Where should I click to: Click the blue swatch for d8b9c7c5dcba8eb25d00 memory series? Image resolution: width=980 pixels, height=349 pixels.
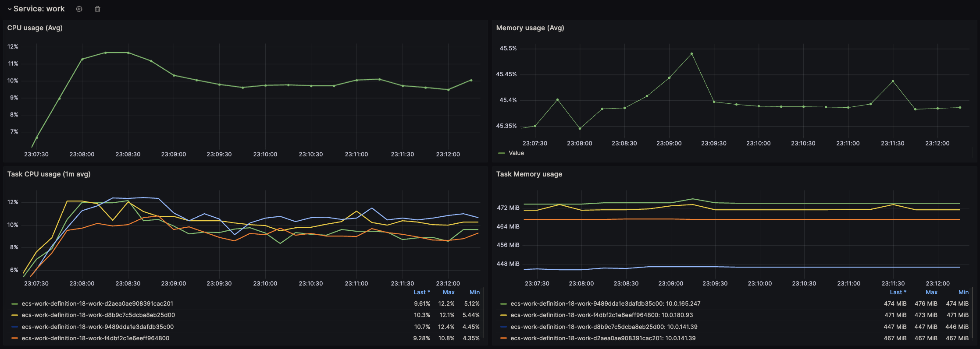tap(503, 327)
